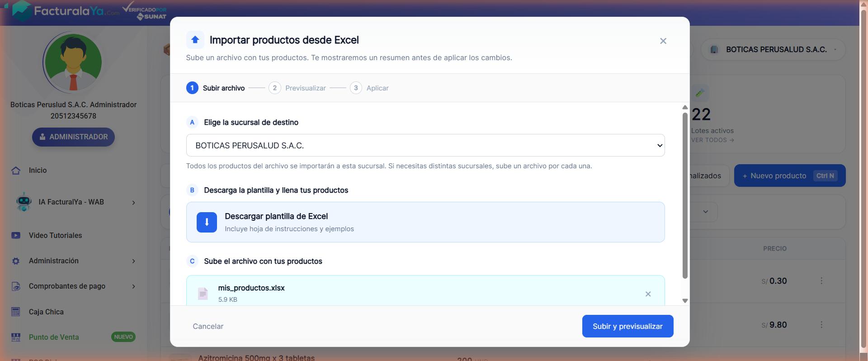This screenshot has height=361, width=868.
Task: Click the building icon in company selector
Action: (714, 49)
